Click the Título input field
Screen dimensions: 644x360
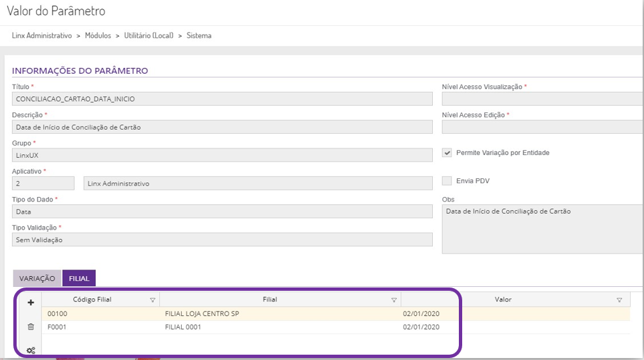click(222, 99)
